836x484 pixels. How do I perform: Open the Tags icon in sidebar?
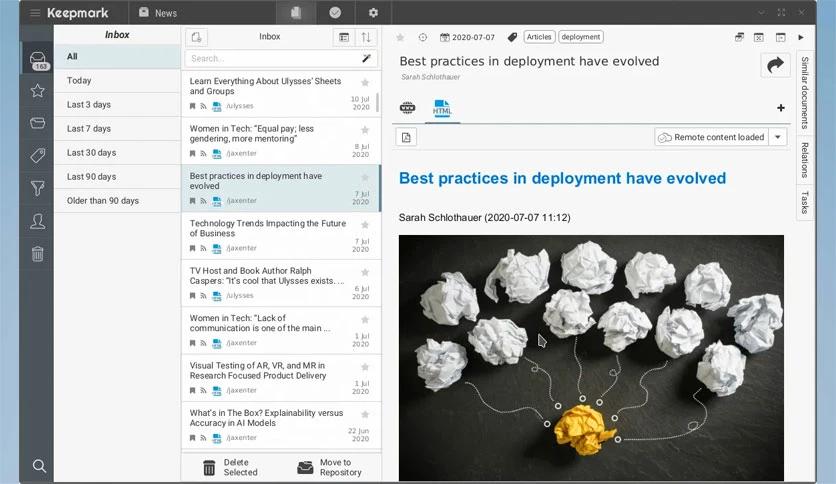(x=37, y=155)
